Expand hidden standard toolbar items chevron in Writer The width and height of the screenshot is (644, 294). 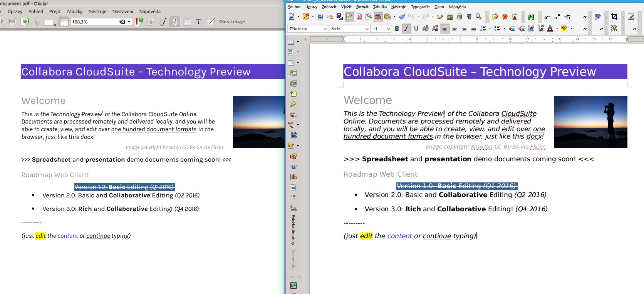585,17
